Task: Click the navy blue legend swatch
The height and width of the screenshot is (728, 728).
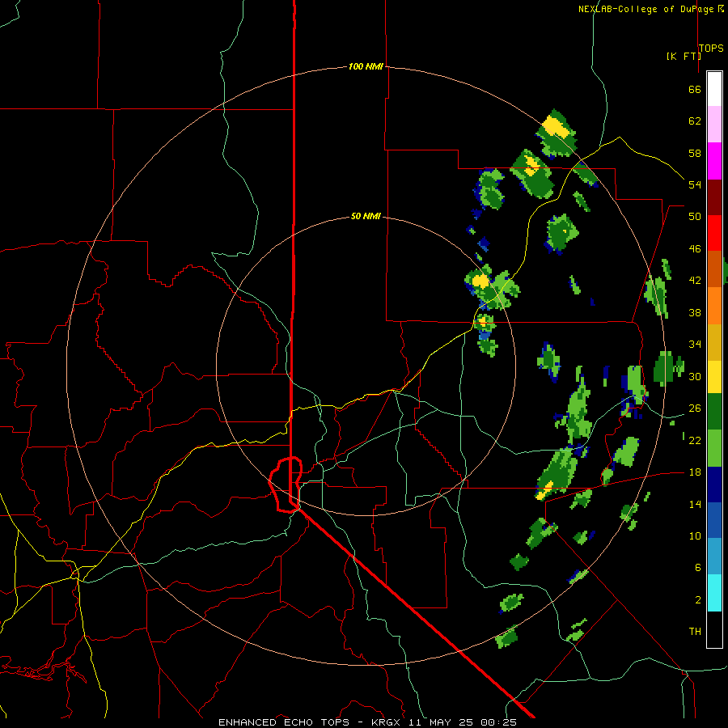Action: click(x=714, y=485)
